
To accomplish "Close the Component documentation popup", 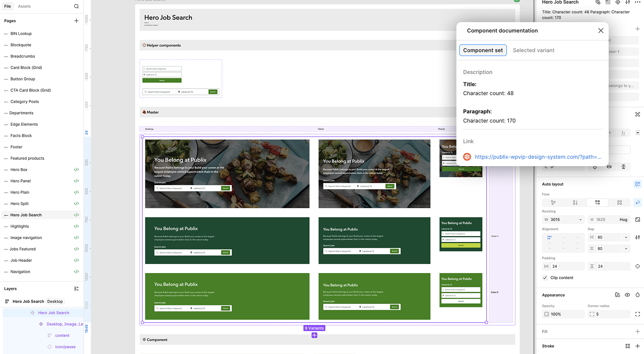I will (601, 31).
